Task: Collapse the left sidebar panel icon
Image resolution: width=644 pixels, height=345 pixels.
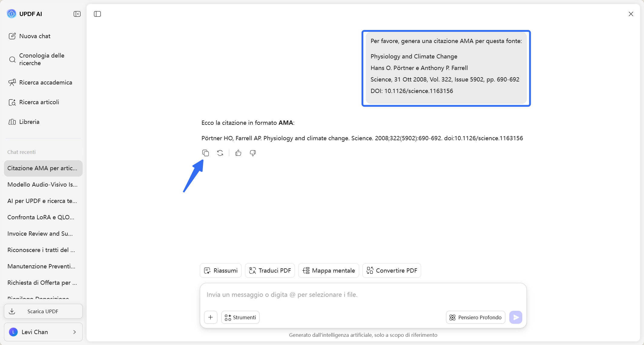Action: tap(77, 14)
